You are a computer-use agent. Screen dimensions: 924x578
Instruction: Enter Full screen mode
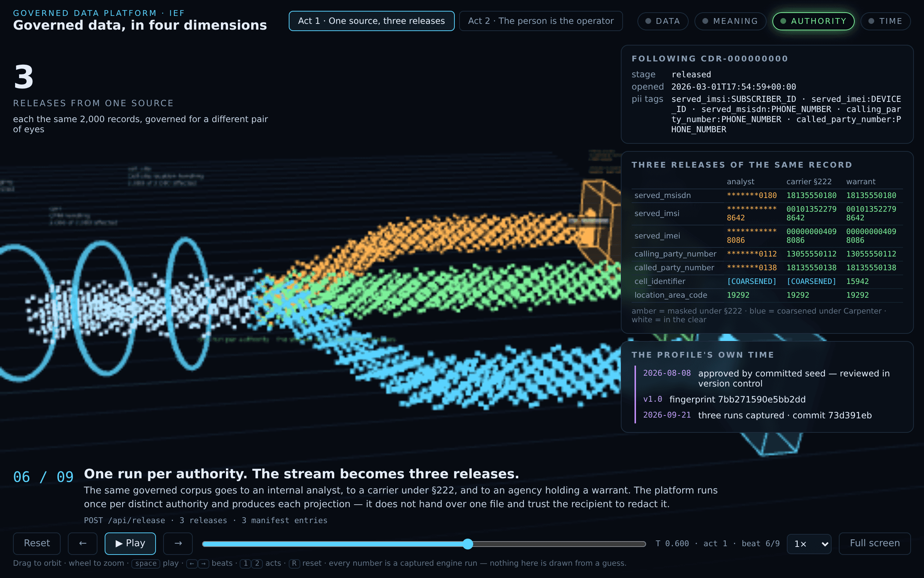click(874, 543)
